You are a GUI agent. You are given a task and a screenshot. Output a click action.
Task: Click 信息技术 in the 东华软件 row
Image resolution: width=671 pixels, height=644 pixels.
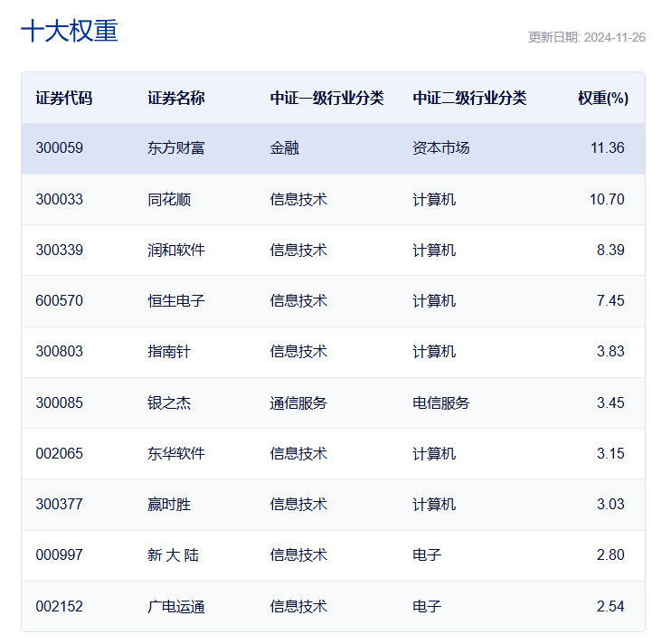(x=298, y=453)
